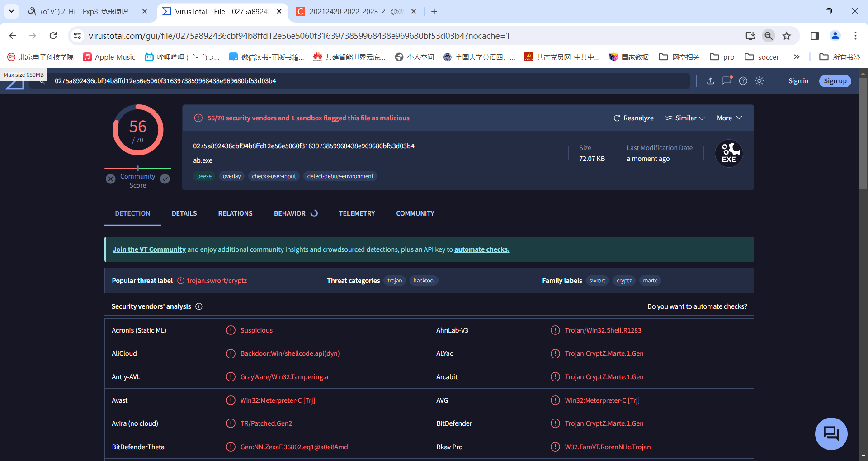The height and width of the screenshot is (461, 868).
Task: Switch to the 20212420 browser tab
Action: (x=356, y=11)
